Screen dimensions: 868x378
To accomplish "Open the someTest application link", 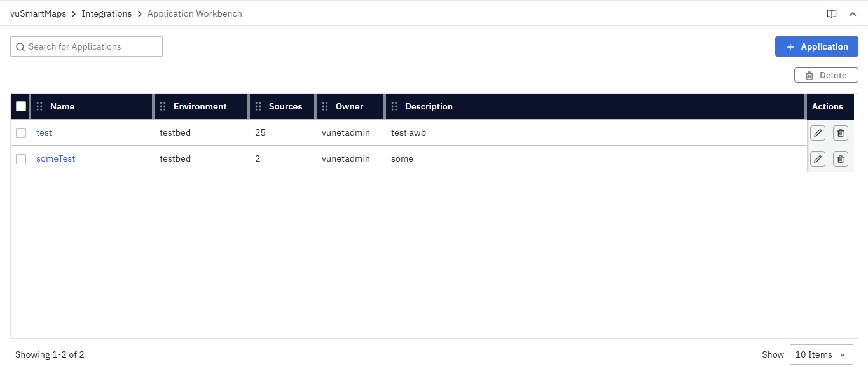I will click(x=55, y=159).
